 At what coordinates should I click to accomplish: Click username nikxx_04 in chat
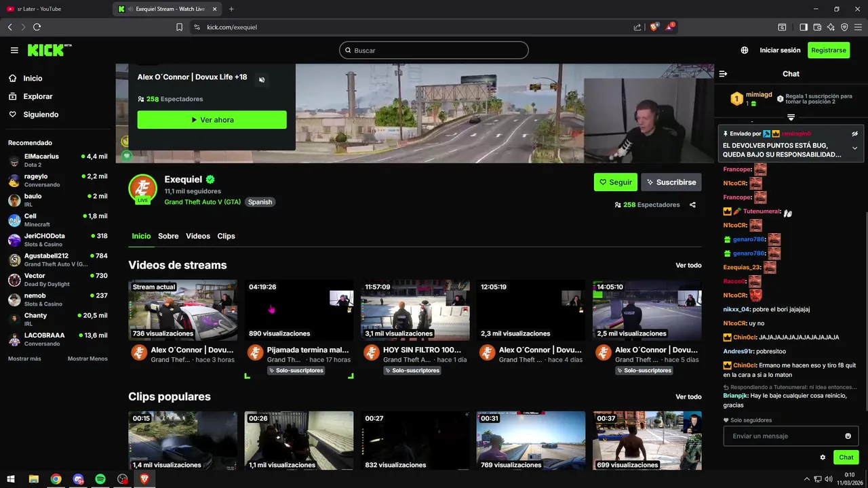coord(736,309)
